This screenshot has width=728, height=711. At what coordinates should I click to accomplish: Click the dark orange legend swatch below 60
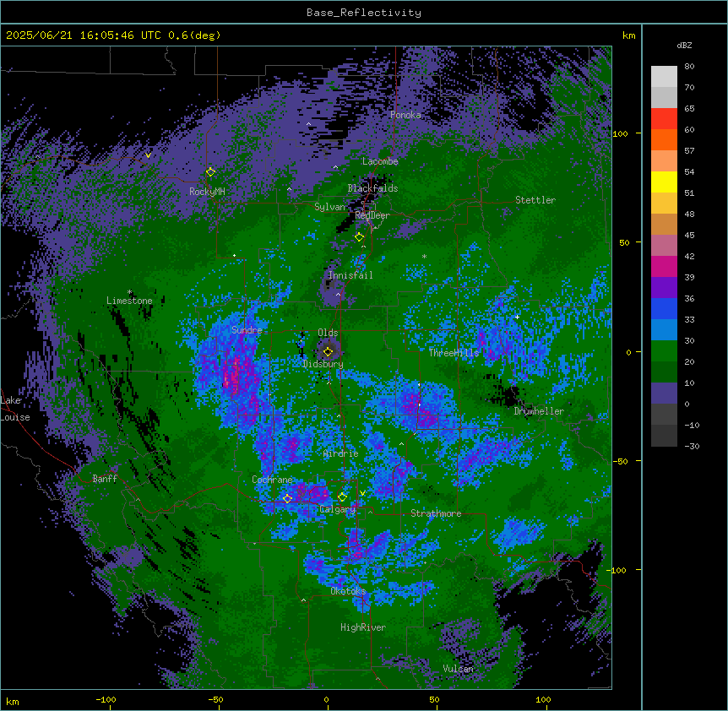point(664,139)
